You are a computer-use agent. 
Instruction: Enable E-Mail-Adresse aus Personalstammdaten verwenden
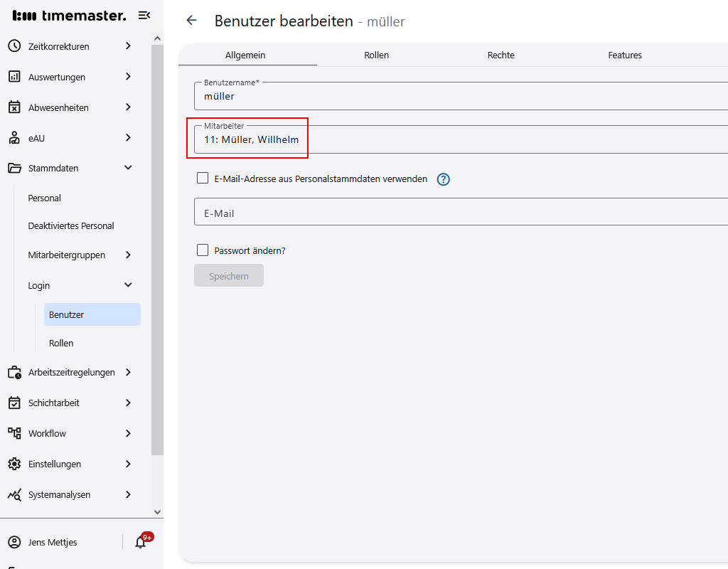203,179
